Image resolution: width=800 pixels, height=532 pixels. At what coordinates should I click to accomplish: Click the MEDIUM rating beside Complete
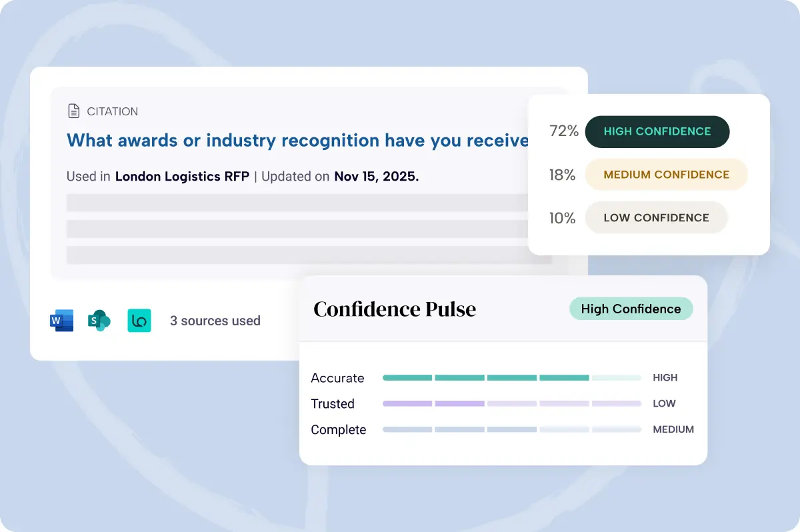coord(673,430)
